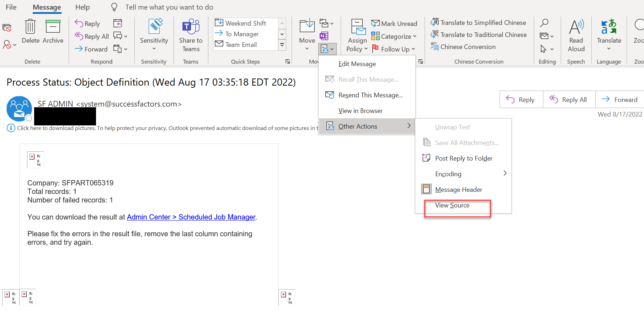Run the To Manager quick step

[x=245, y=34]
